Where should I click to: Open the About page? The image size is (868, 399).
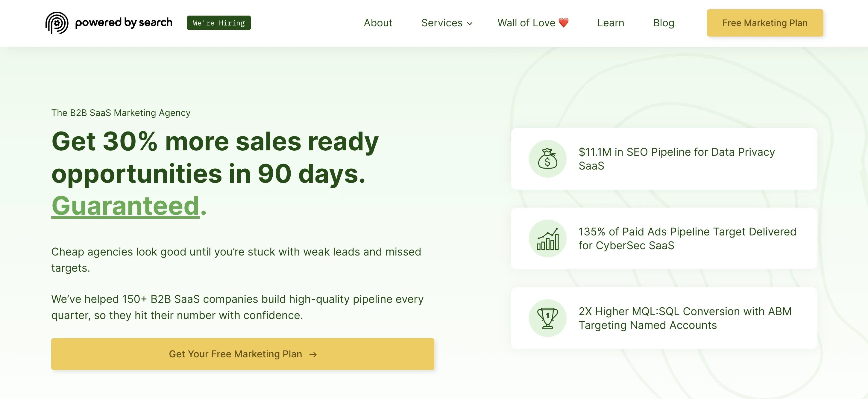click(378, 23)
